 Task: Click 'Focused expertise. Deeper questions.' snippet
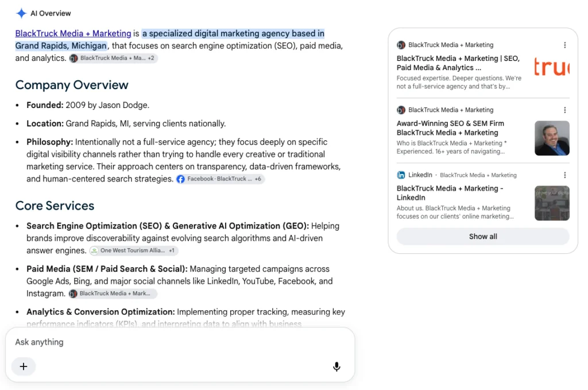[x=459, y=83]
